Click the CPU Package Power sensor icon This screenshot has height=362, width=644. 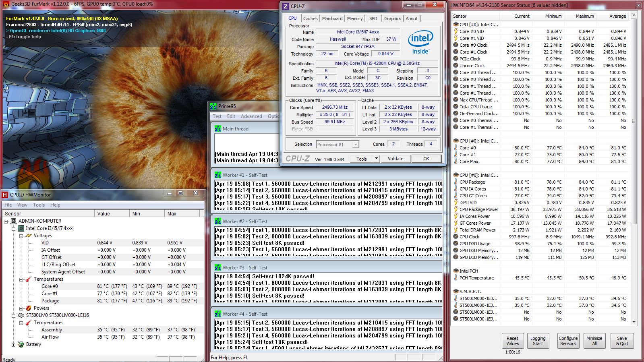click(x=456, y=209)
